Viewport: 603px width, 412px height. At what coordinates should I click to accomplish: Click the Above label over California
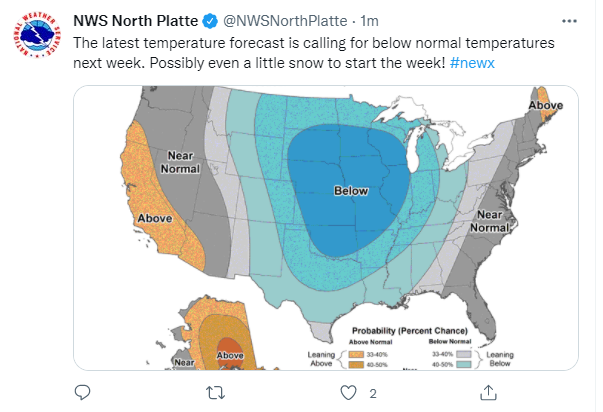(153, 218)
